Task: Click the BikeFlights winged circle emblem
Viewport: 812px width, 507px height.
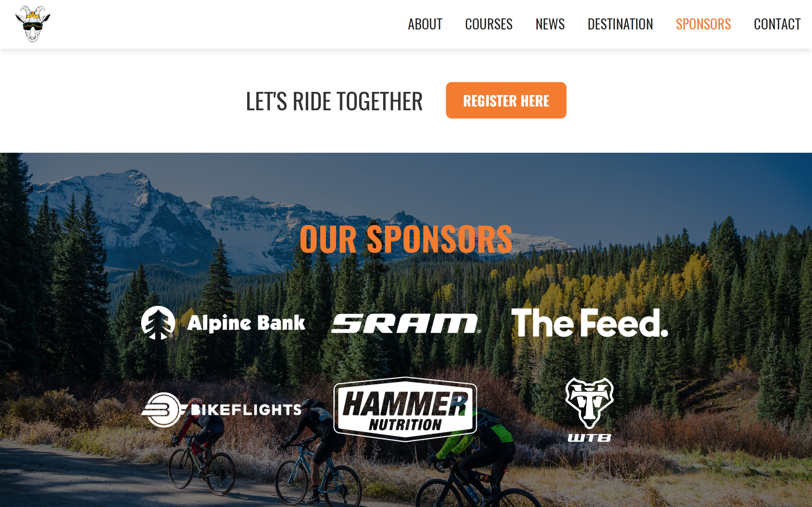Action: tap(163, 409)
